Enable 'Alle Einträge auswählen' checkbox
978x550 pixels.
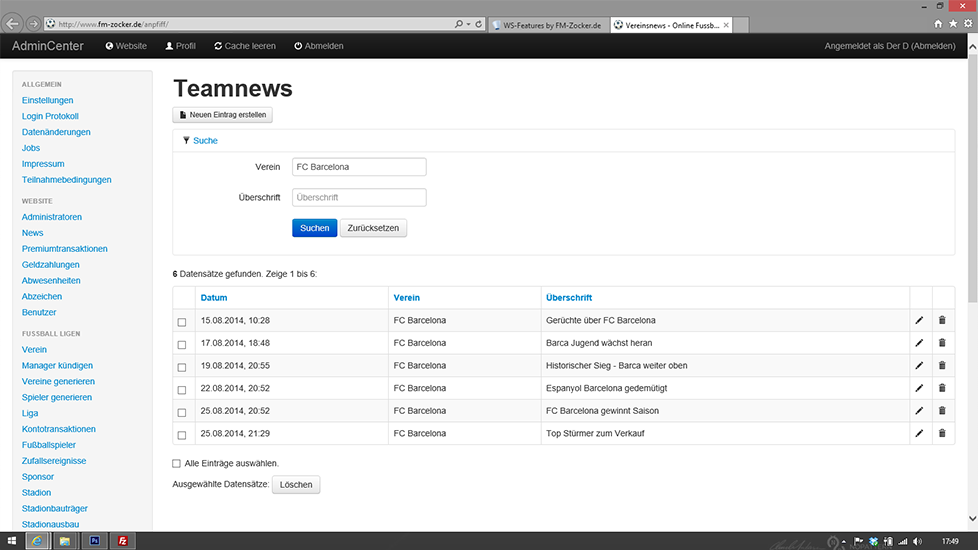pyautogui.click(x=177, y=463)
